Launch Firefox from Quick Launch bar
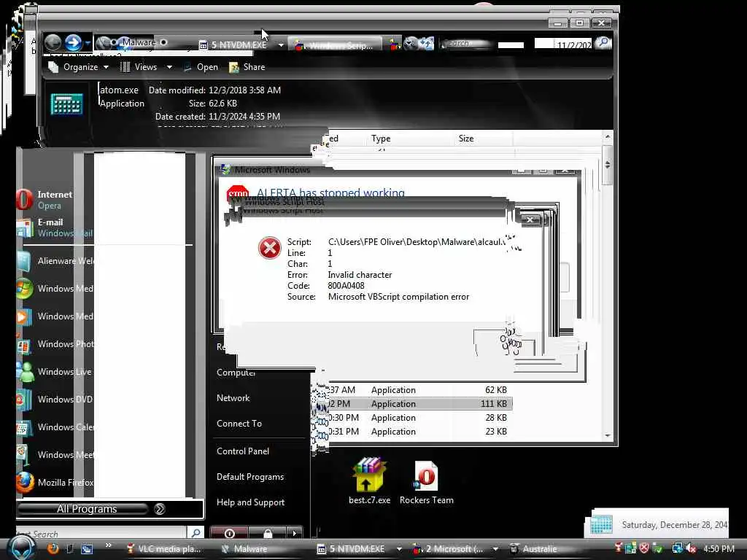 pyautogui.click(x=53, y=548)
